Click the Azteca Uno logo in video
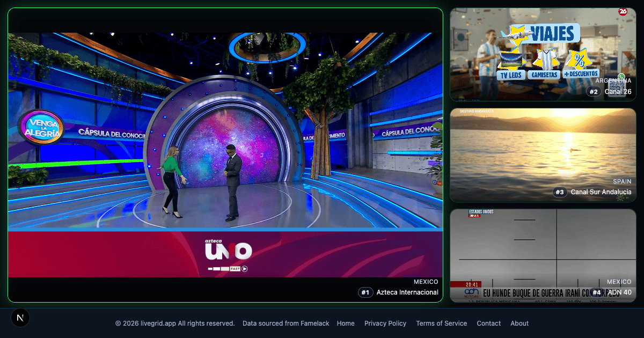The height and width of the screenshot is (338, 644). [228, 251]
